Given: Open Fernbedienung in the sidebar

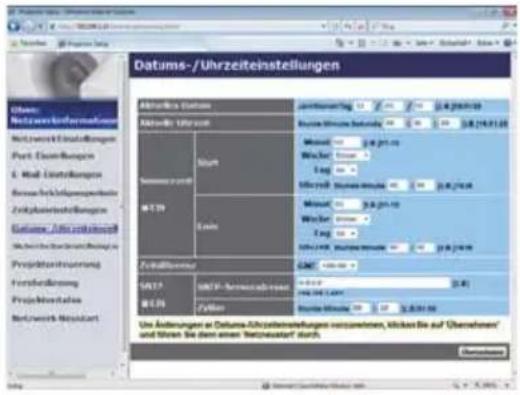Looking at the screenshot, I should (x=45, y=283).
